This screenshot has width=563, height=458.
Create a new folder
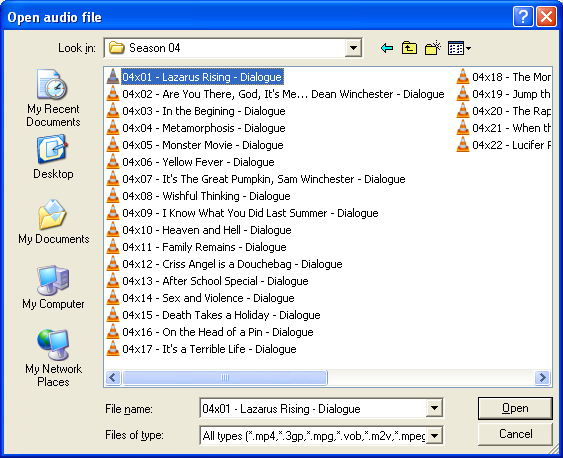[x=432, y=48]
